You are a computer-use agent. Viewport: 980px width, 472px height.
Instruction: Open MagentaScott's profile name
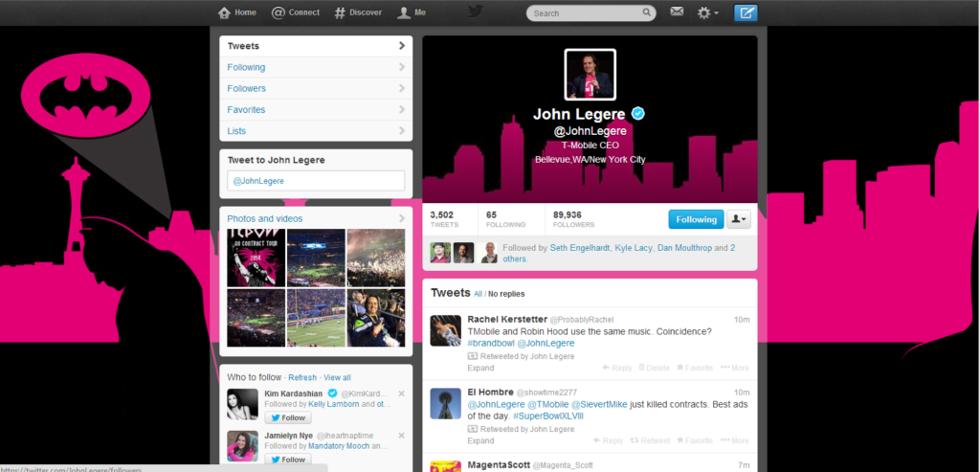[498, 465]
